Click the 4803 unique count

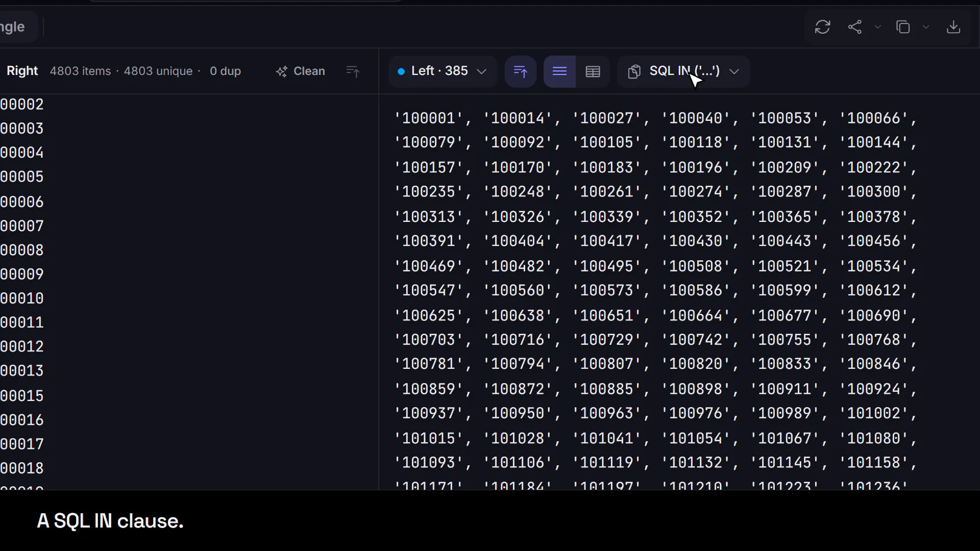158,71
